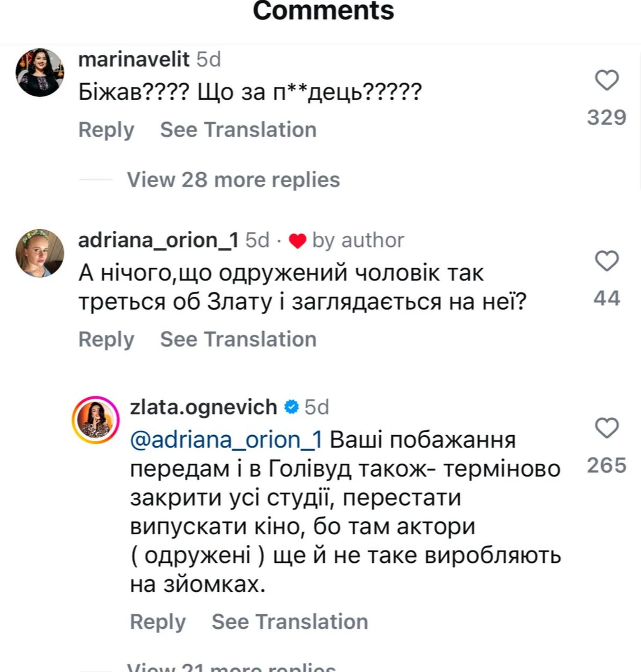Viewport: 641px width, 672px height.
Task: Expand the partially visible more replies at the bottom
Action: coord(231,668)
